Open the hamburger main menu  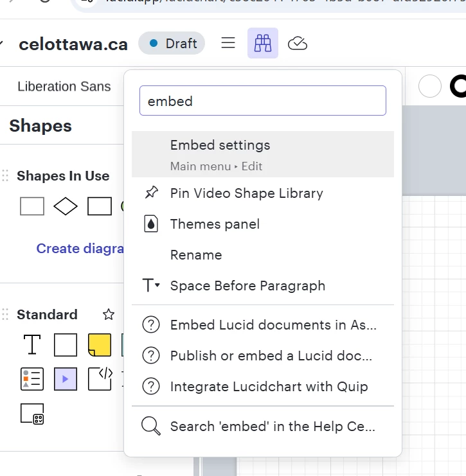coord(228,43)
